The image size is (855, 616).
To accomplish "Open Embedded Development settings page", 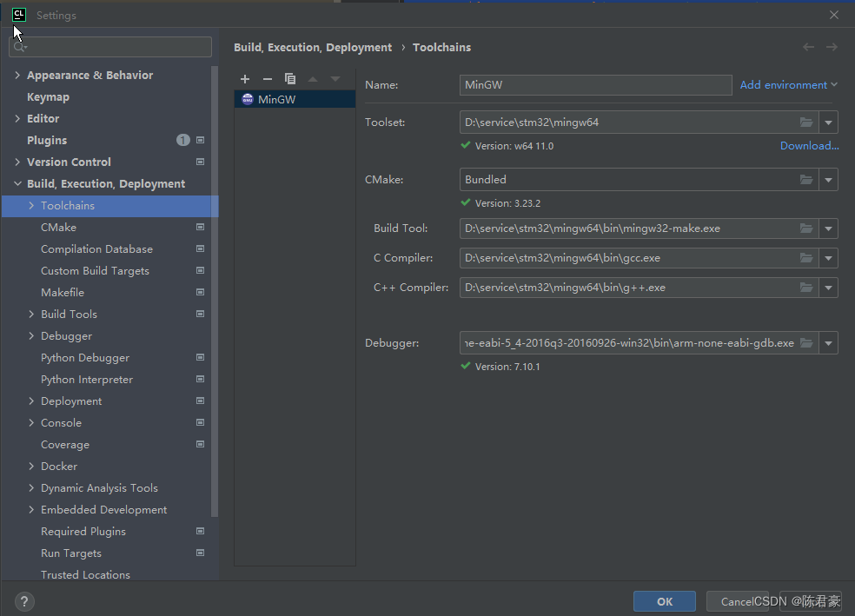I will tap(103, 510).
